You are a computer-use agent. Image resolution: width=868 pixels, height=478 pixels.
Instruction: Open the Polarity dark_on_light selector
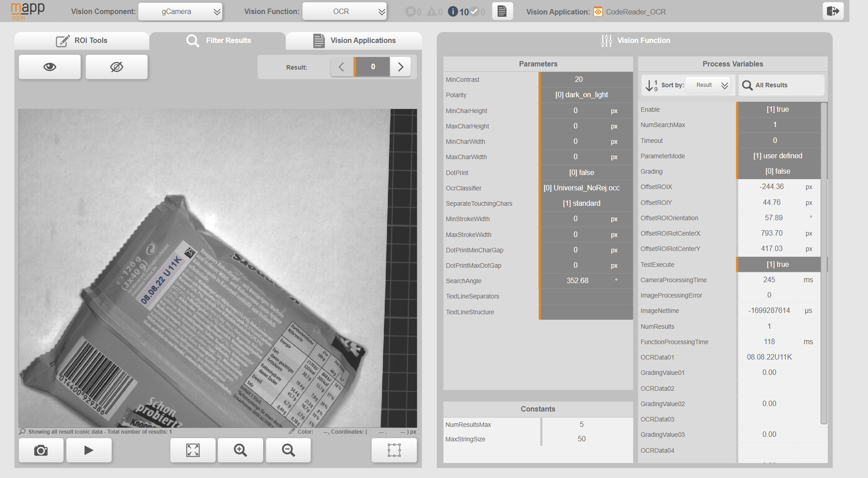coord(586,95)
